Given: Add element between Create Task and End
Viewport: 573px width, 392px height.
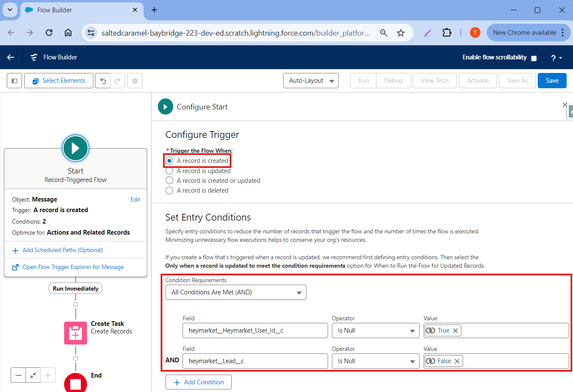Looking at the screenshot, I should (x=76, y=358).
